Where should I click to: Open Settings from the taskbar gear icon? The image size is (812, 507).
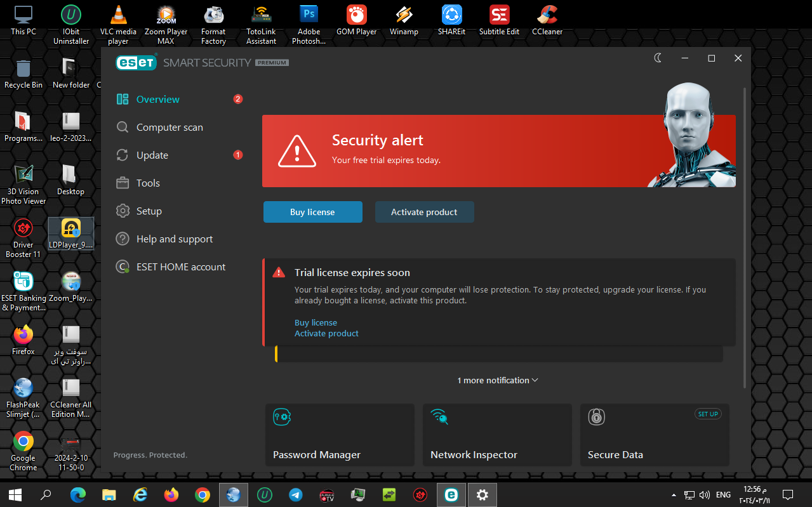coord(483,494)
